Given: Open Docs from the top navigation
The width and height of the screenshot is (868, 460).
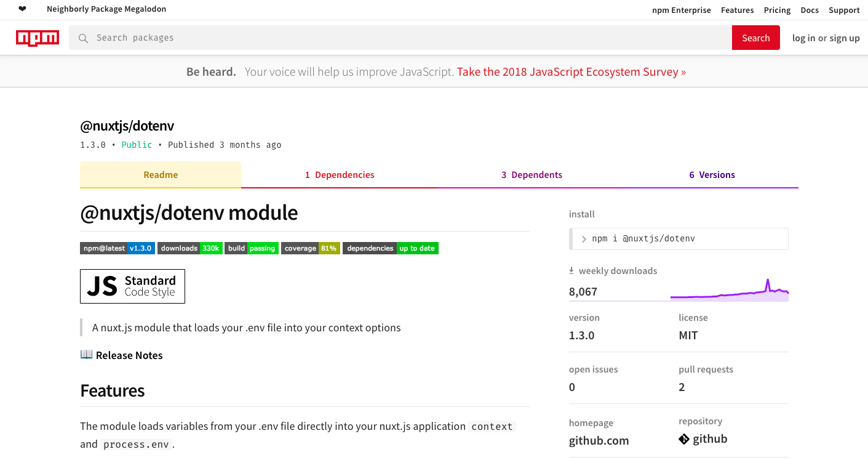Looking at the screenshot, I should [x=809, y=10].
